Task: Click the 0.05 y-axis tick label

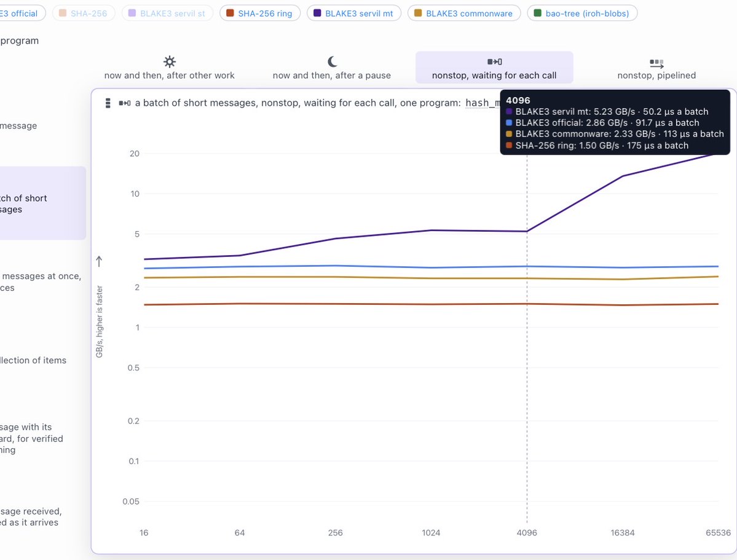Action: coord(131,501)
